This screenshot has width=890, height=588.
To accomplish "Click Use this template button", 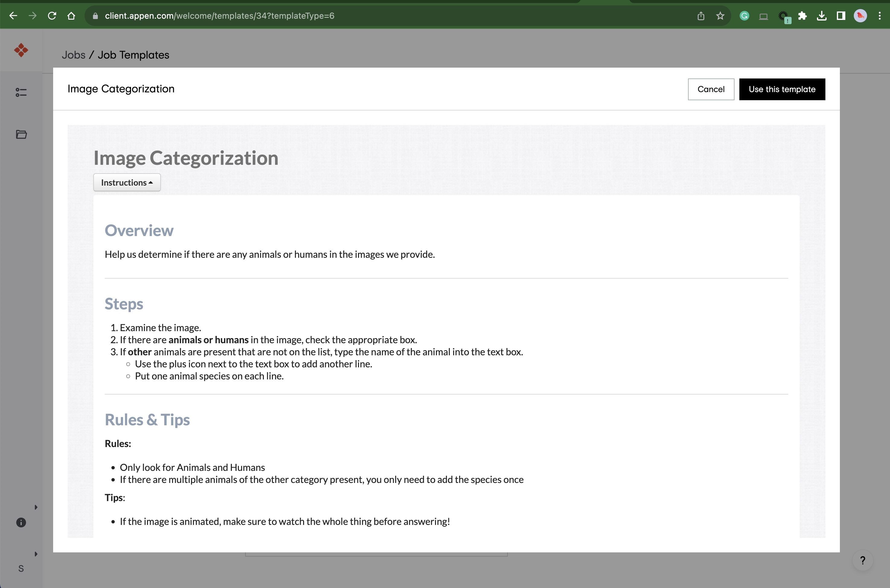I will 782,89.
